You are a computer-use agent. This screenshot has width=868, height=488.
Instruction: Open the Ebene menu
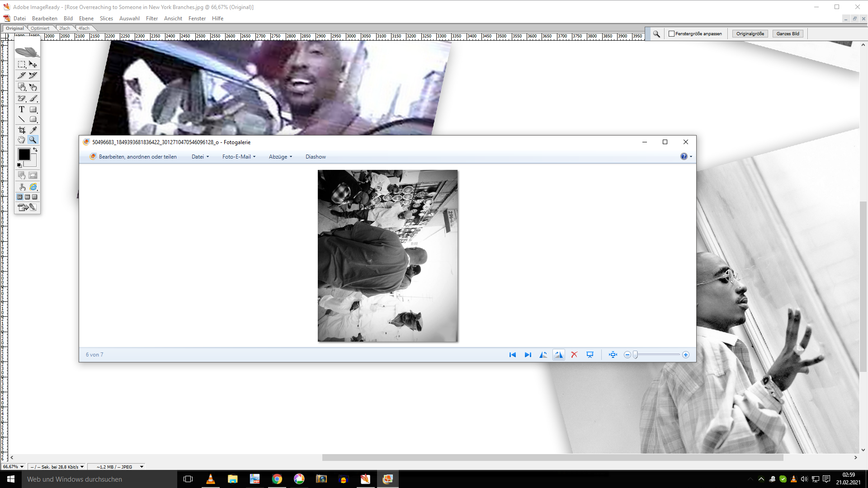point(86,19)
